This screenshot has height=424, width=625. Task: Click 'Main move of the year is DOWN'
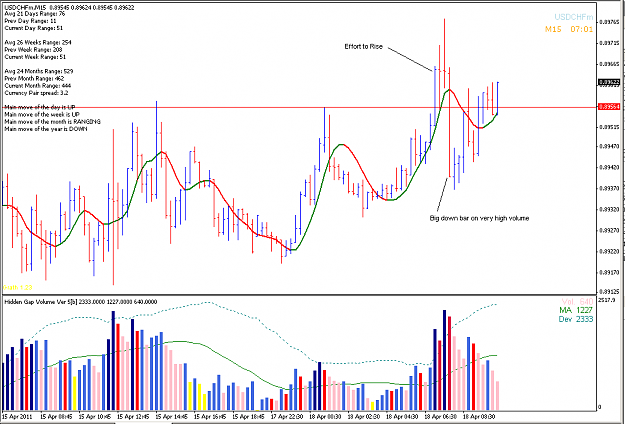46,129
